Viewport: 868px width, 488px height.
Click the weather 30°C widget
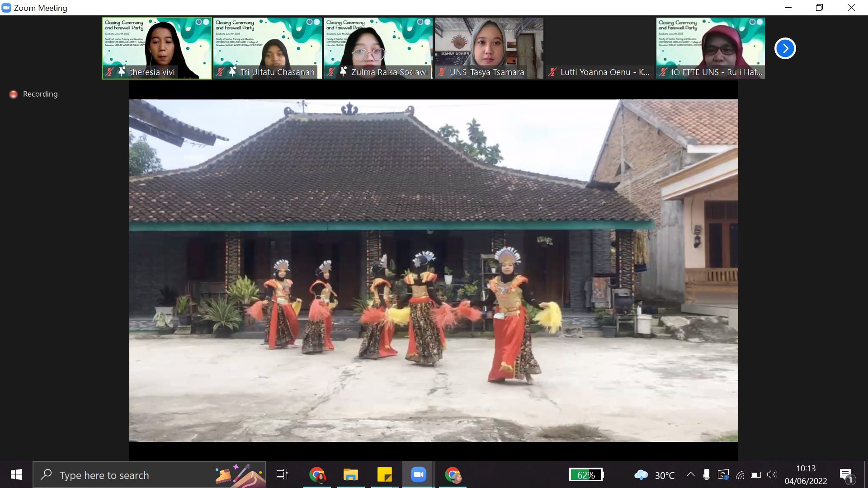(655, 475)
